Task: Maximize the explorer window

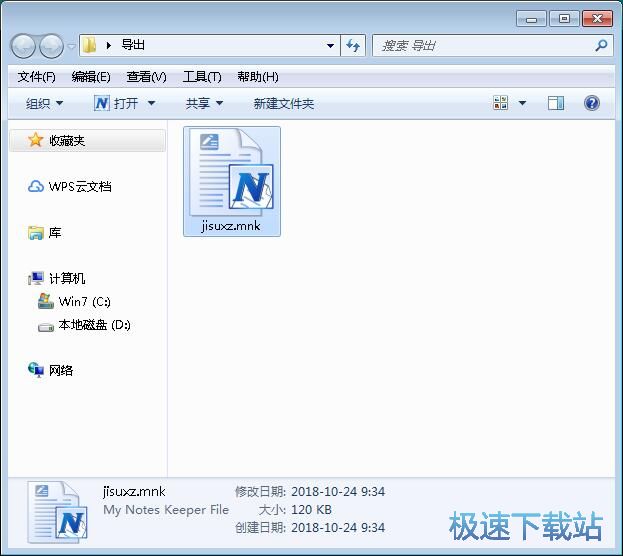Action: (x=564, y=19)
